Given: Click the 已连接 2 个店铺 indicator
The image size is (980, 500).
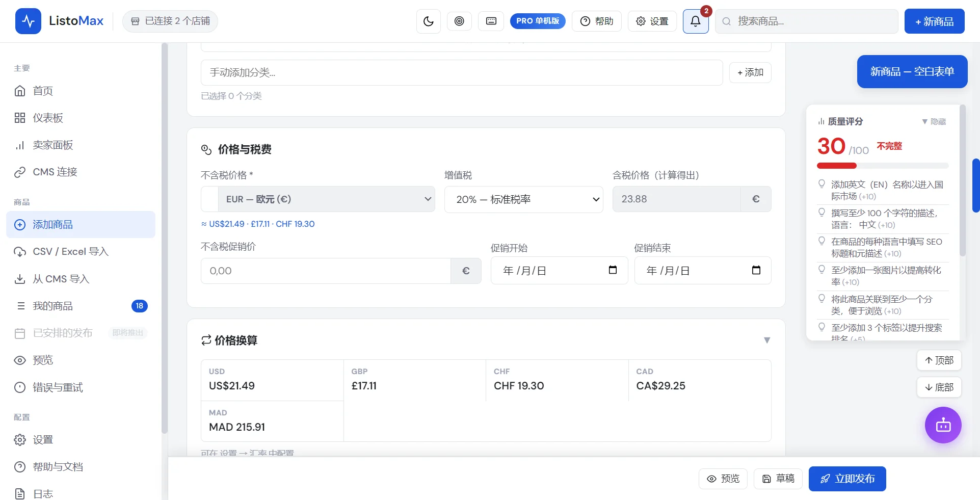Looking at the screenshot, I should [170, 21].
